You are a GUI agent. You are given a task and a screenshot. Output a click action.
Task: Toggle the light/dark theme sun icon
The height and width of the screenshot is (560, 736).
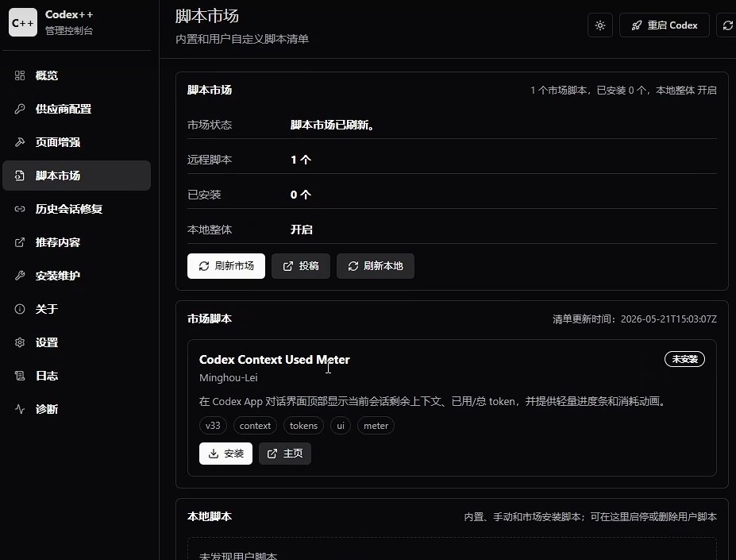click(x=600, y=25)
